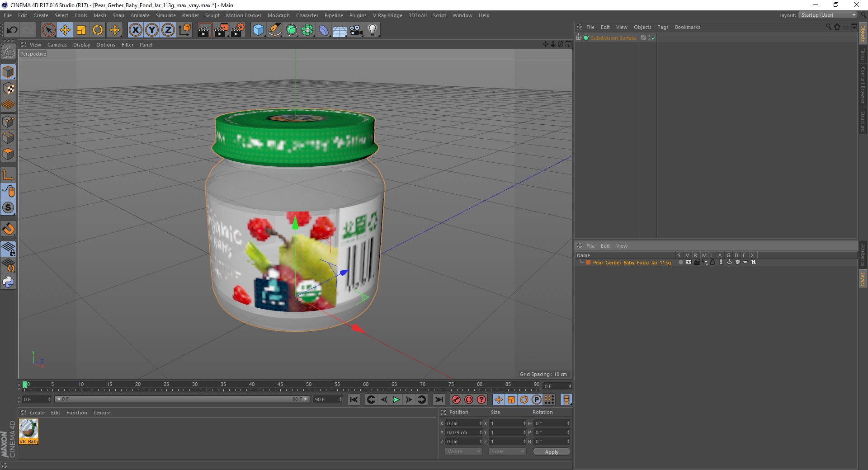Image resolution: width=868 pixels, height=470 pixels.
Task: Play animation forward
Action: [x=396, y=399]
